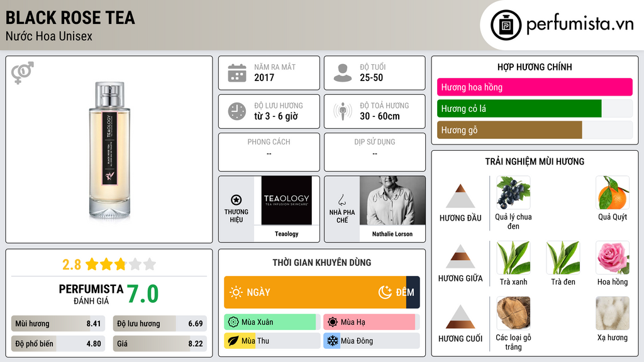Click the Mùa Hạ season bar
This screenshot has height=362, width=644.
click(371, 322)
